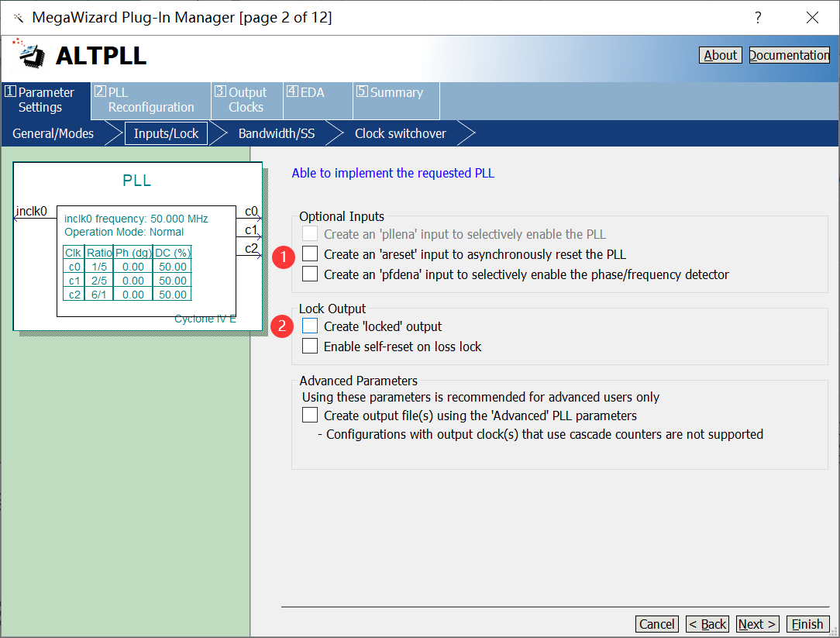Click the Ph (dg) column header

[x=133, y=253]
